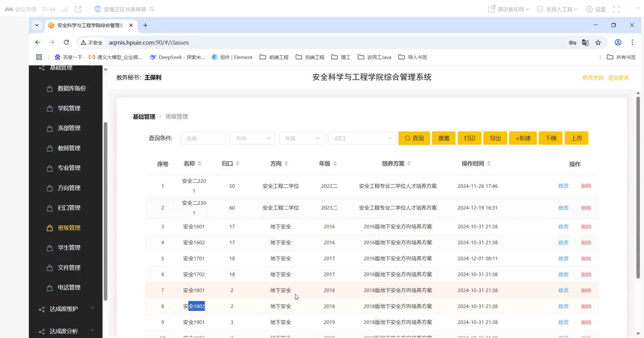Click the sidebar vertical scrollbar
Viewport: 644px width, 338px height.
click(x=105, y=211)
